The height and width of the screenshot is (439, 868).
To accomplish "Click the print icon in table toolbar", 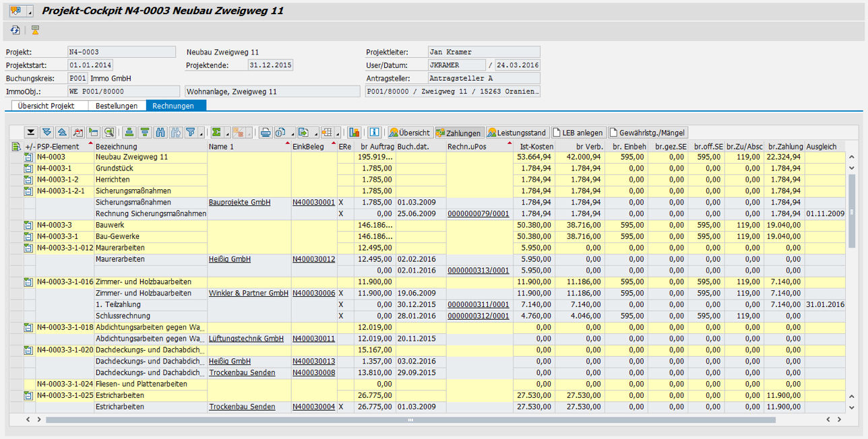I will tap(266, 133).
